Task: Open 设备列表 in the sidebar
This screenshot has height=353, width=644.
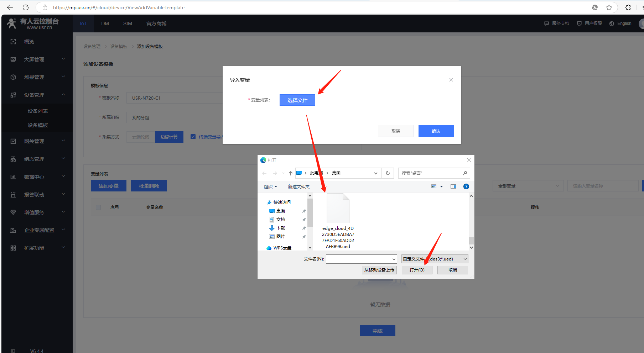Action: coord(38,111)
